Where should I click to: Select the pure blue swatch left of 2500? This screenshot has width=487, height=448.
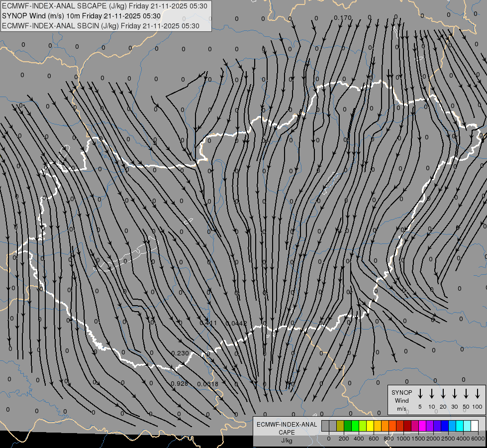pyautogui.click(x=445, y=426)
